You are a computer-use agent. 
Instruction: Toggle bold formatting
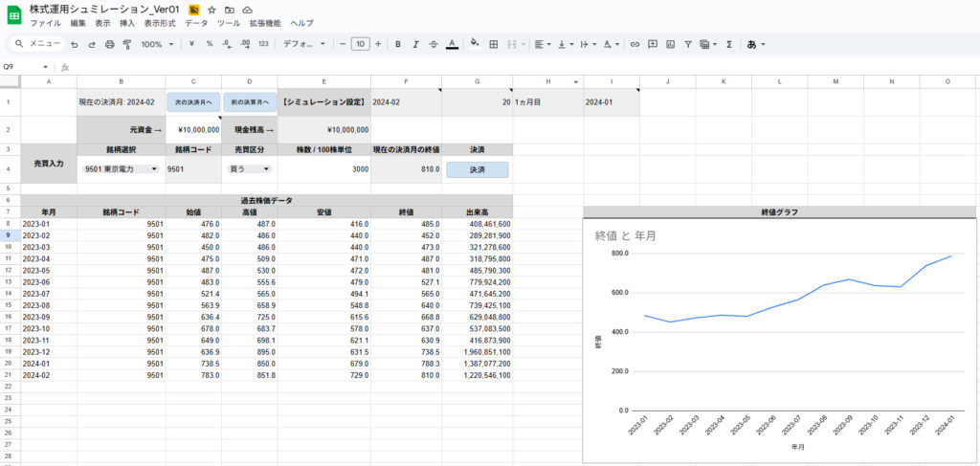click(x=397, y=44)
